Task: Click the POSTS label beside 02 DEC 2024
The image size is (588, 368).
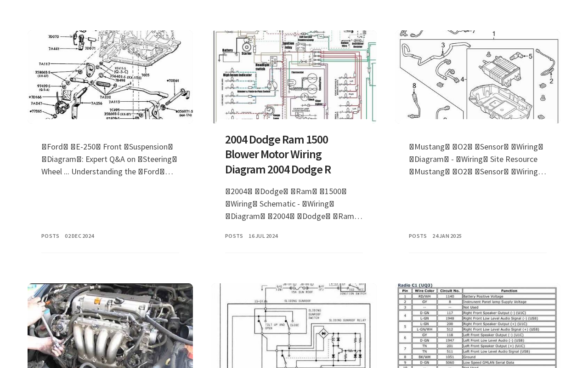Action: 50,236
